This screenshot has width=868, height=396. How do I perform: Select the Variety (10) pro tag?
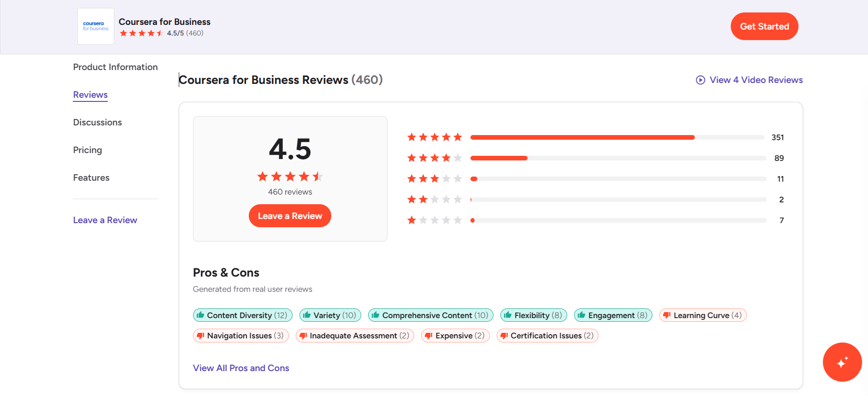tap(330, 315)
